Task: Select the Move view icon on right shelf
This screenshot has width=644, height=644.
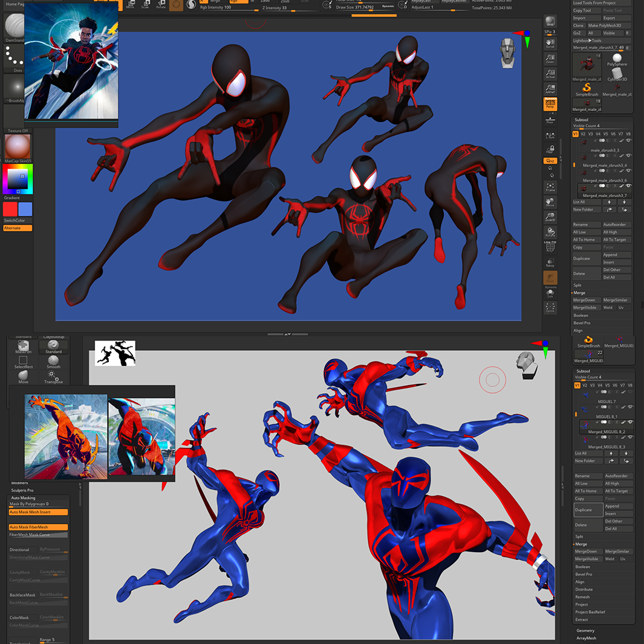Action: (550, 202)
